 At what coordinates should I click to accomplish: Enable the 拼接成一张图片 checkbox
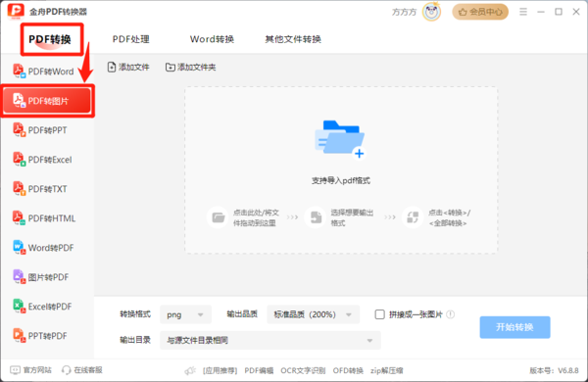tap(380, 314)
